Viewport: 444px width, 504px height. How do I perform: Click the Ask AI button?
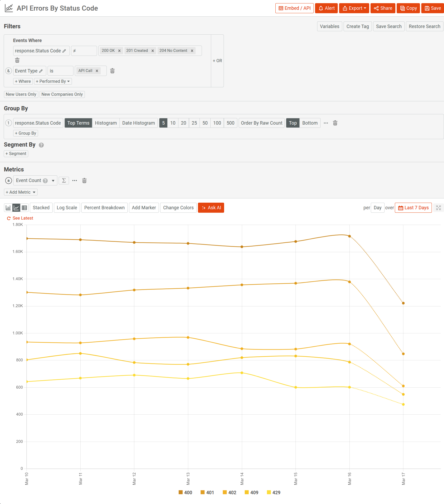(x=211, y=208)
